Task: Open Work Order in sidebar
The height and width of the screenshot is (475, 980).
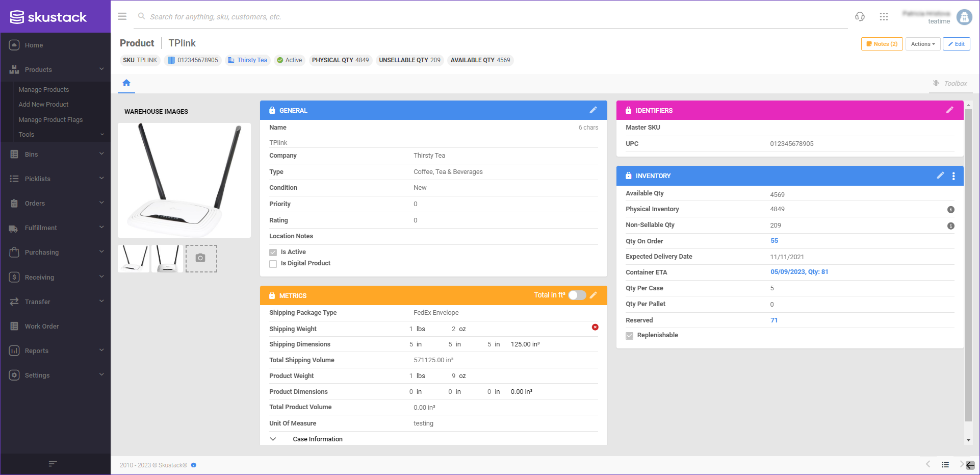Action: pyautogui.click(x=42, y=326)
